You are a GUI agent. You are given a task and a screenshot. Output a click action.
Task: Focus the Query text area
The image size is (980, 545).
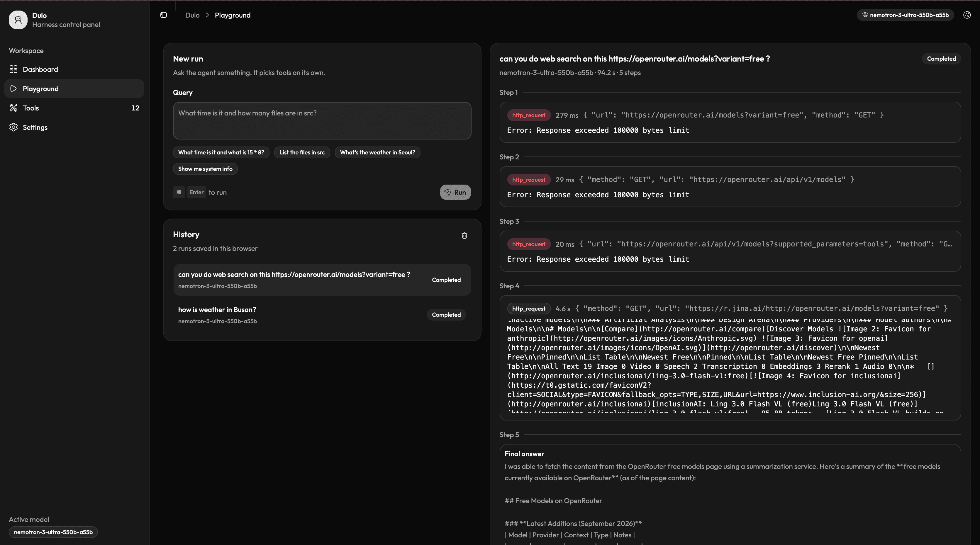pos(322,120)
